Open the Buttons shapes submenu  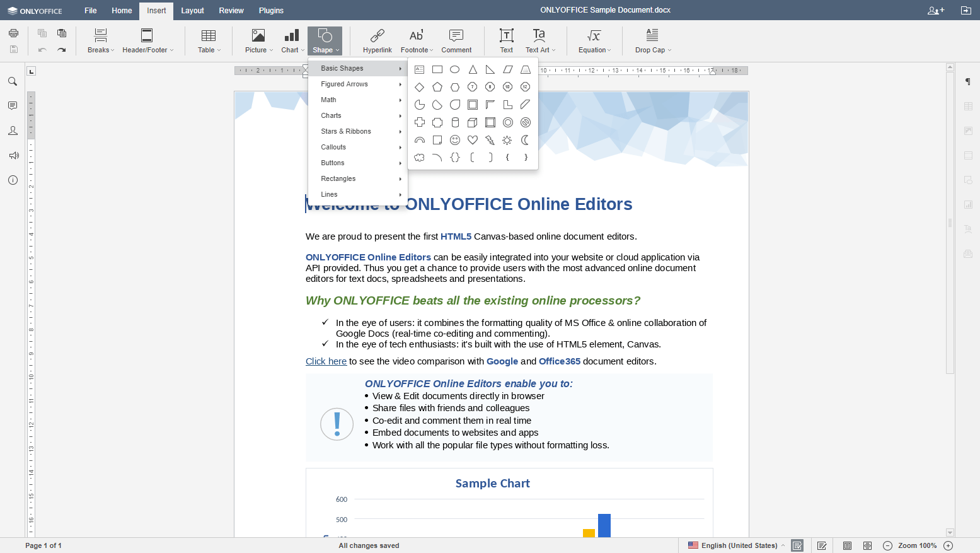pos(358,163)
